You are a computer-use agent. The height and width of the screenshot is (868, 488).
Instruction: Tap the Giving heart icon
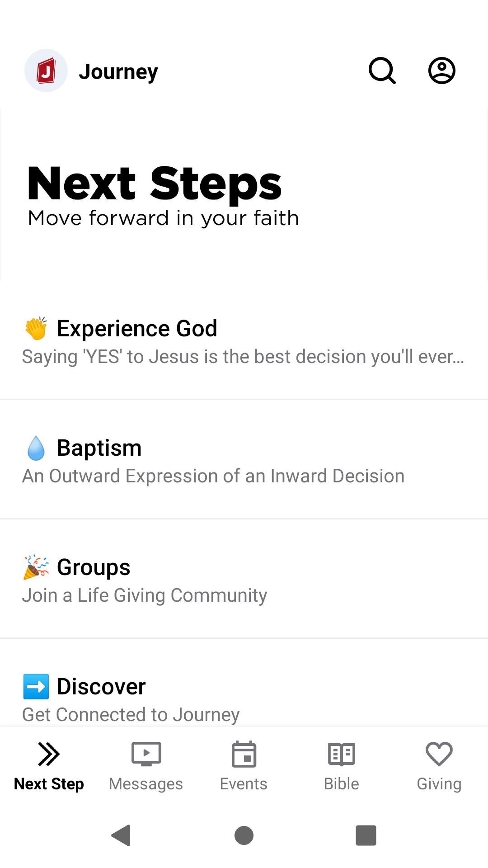pos(439,754)
